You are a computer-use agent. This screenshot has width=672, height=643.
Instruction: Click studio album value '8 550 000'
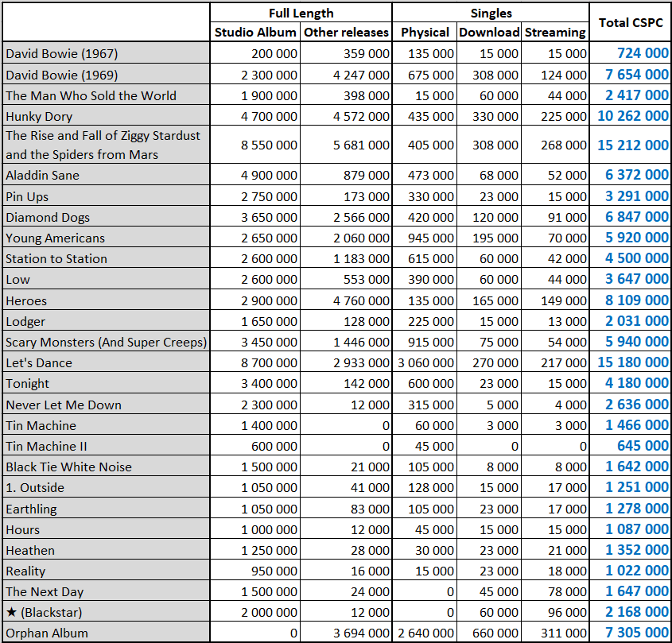269,145
